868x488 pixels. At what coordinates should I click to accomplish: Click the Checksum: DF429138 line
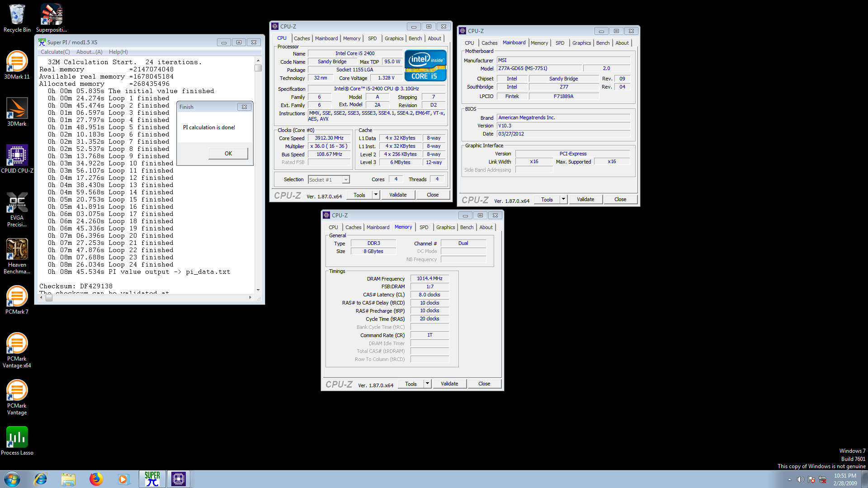(x=76, y=286)
